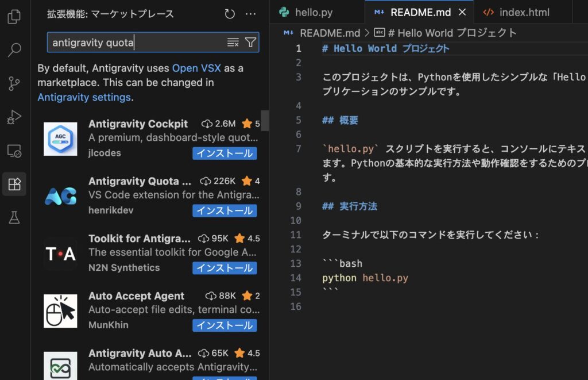Image resolution: width=588 pixels, height=380 pixels.
Task: Install the Auto Accept Agent extension
Action: 225,325
